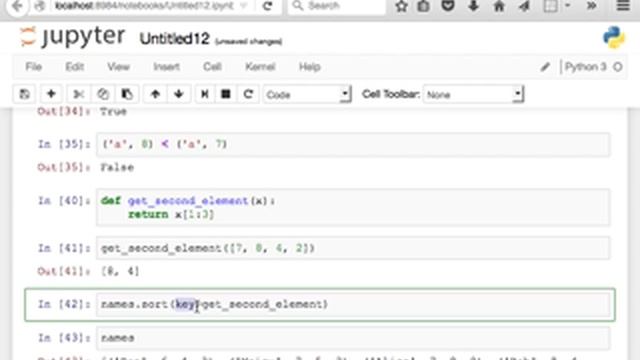Image resolution: width=640 pixels, height=360 pixels.
Task: Click into the def get_second_element cell
Action: (353, 207)
